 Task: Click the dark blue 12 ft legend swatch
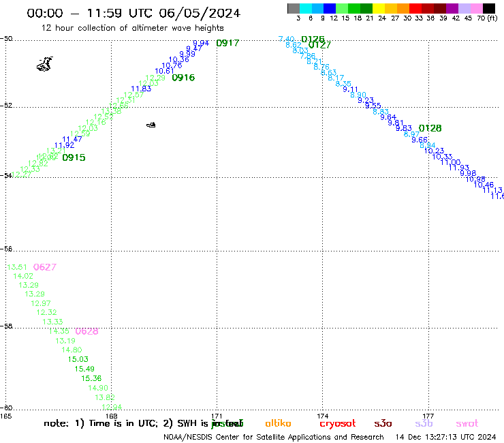tap(330, 8)
